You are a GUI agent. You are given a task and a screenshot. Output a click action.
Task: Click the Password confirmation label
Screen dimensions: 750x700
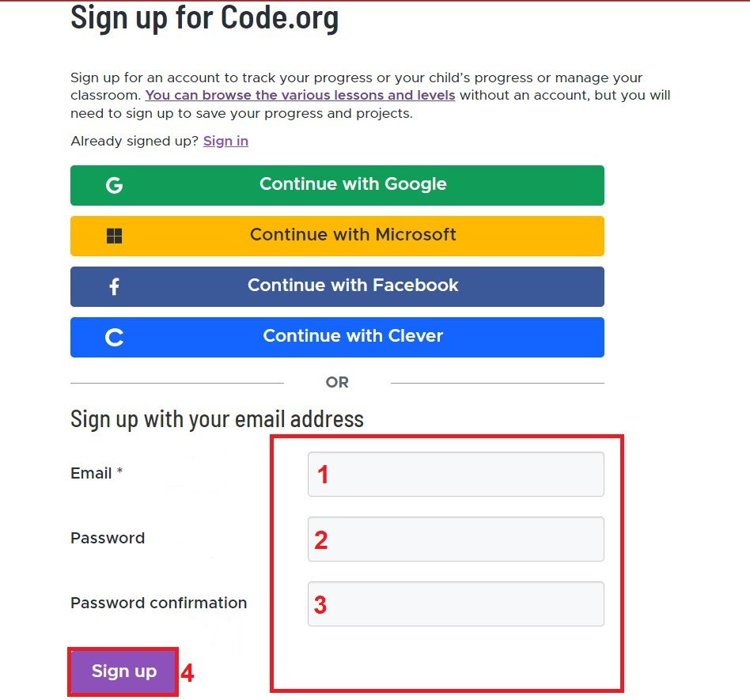pos(157,603)
